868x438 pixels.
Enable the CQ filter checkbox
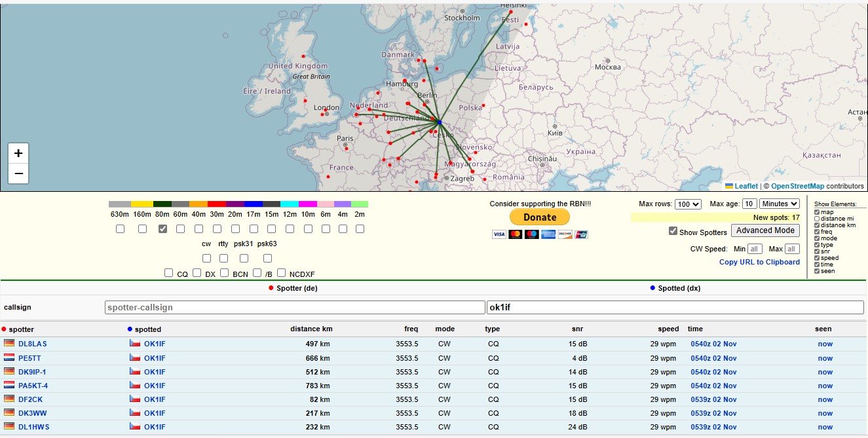pos(169,273)
